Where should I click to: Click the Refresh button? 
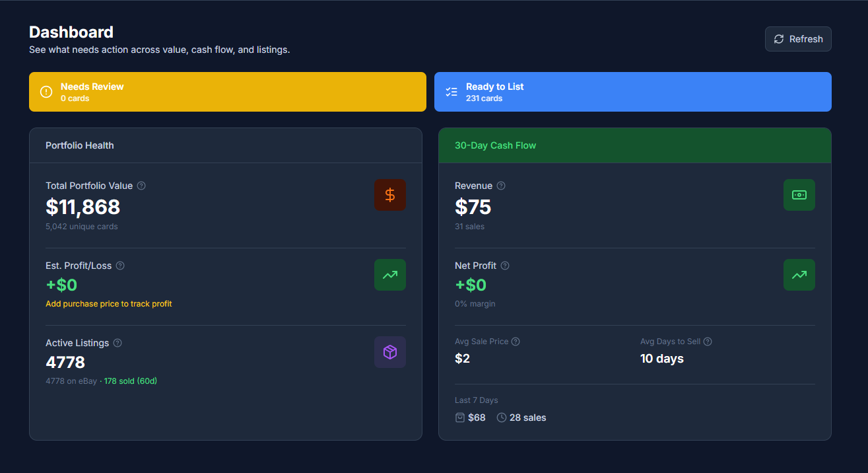[x=798, y=39]
